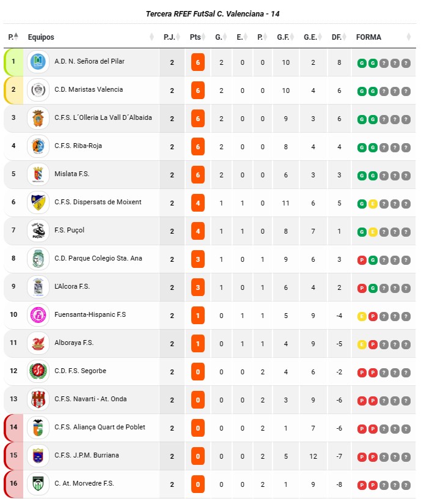Sort standings by G.F. column header

[285, 37]
